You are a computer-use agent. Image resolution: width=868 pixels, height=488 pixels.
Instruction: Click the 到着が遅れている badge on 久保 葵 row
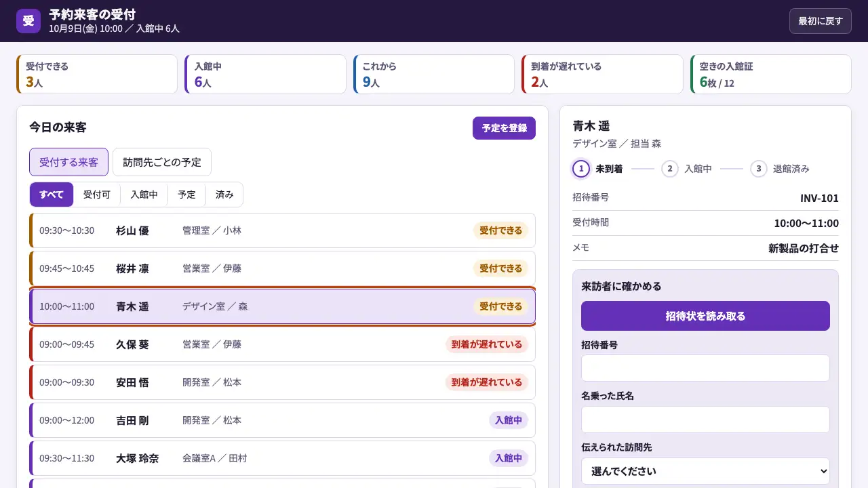pos(487,344)
